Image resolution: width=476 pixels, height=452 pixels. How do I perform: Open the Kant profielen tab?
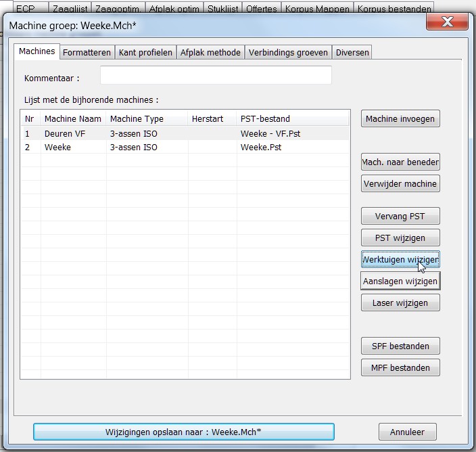(145, 52)
